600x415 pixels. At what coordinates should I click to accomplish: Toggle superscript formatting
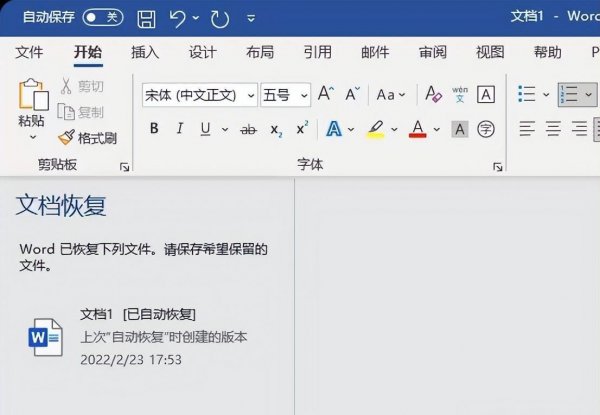(x=302, y=128)
